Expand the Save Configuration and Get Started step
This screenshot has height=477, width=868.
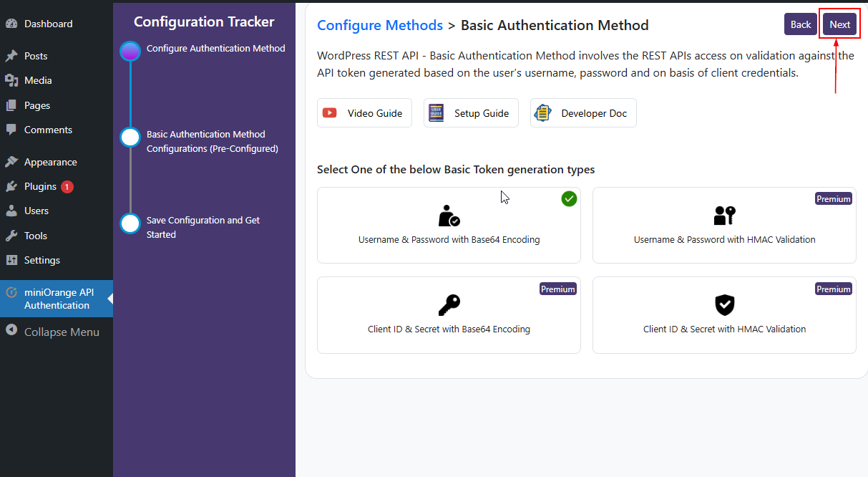(203, 227)
